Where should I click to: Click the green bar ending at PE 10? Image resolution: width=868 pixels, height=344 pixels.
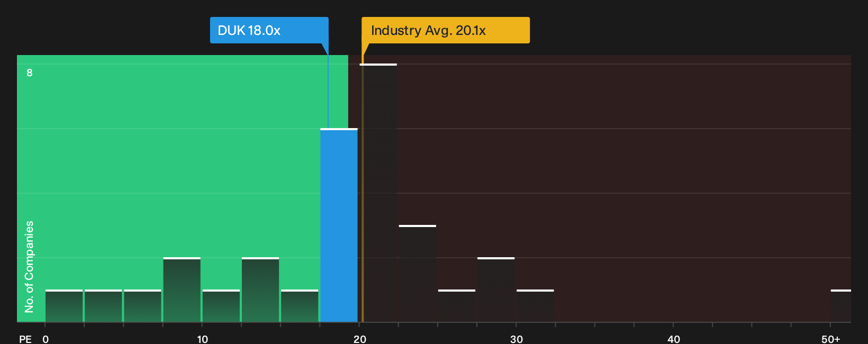[182, 289]
